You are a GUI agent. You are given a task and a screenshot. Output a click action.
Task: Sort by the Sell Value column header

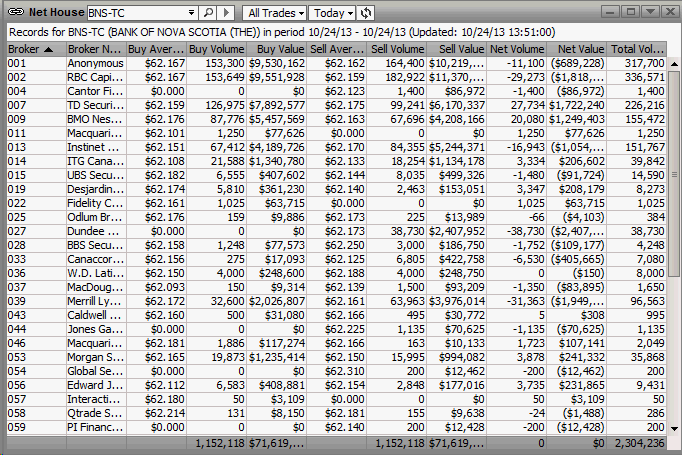tap(457, 49)
